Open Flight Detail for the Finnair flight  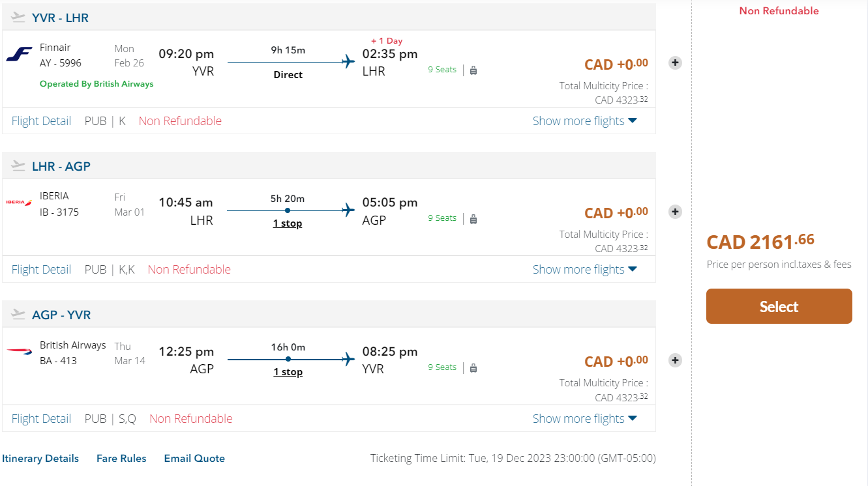tap(41, 121)
